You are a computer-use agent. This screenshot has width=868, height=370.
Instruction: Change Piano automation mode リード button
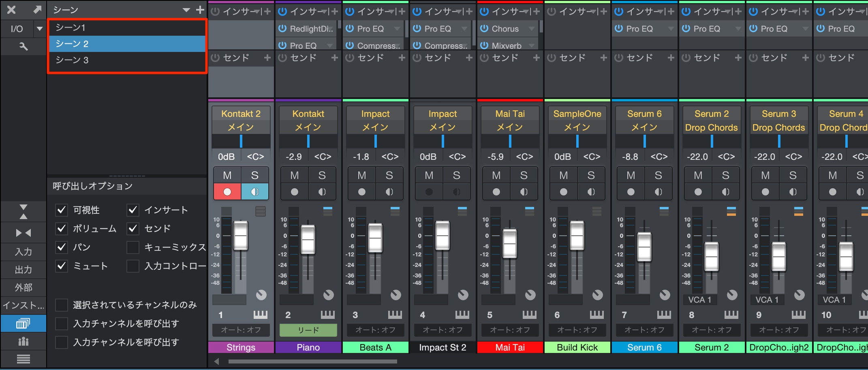pos(308,330)
